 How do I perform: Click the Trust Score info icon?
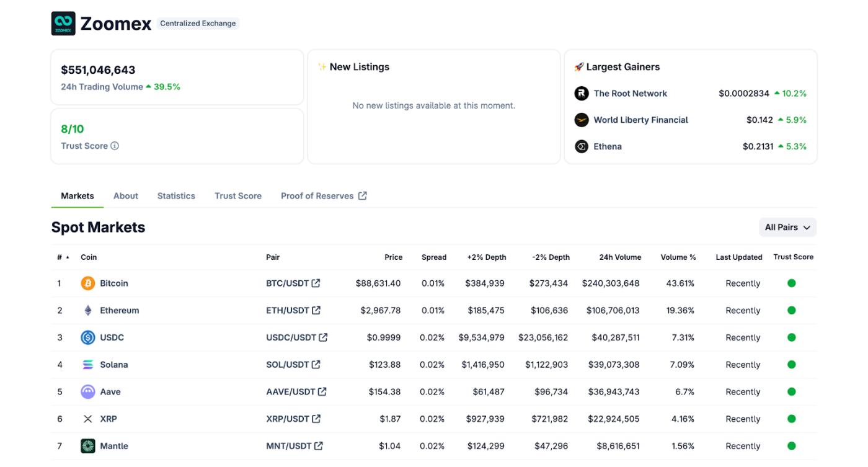(x=115, y=146)
